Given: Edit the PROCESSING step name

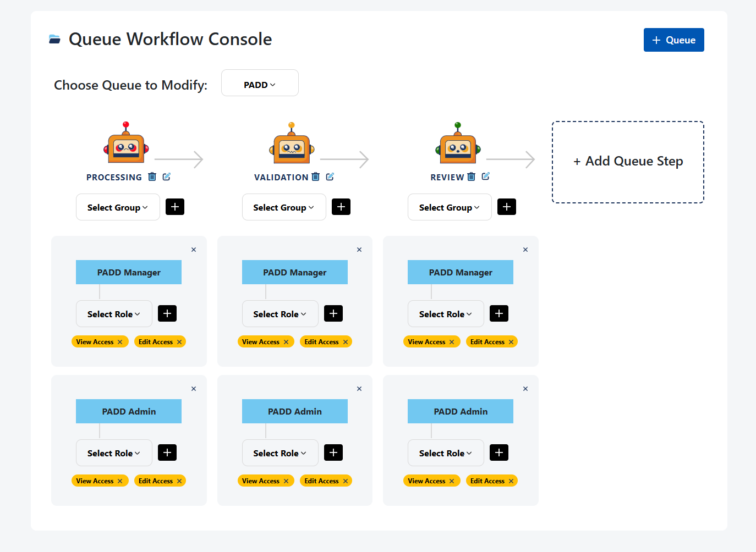Looking at the screenshot, I should (x=167, y=177).
